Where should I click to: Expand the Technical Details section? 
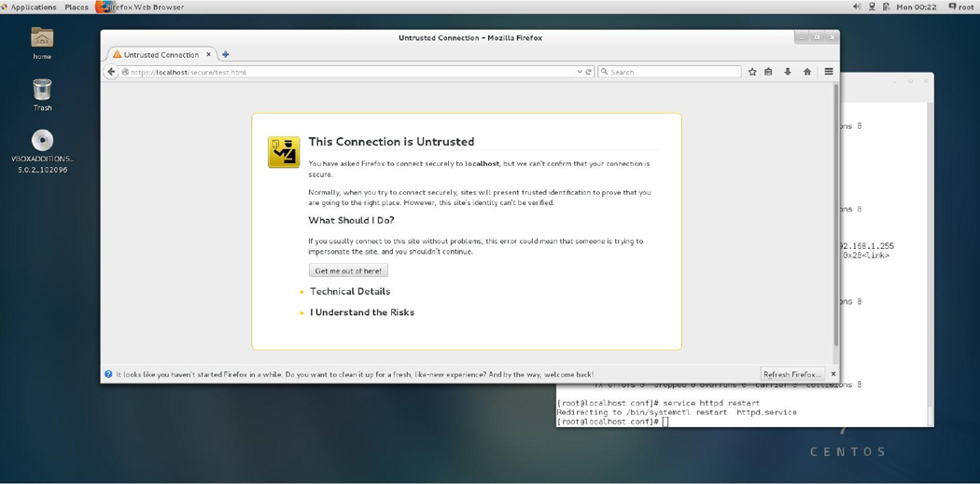point(349,292)
